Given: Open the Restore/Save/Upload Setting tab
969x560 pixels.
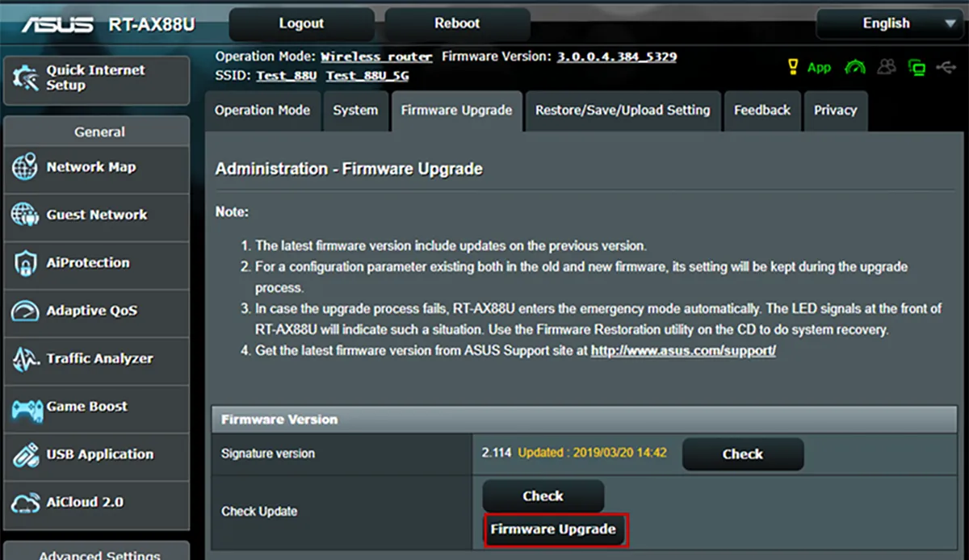Looking at the screenshot, I should click(623, 111).
